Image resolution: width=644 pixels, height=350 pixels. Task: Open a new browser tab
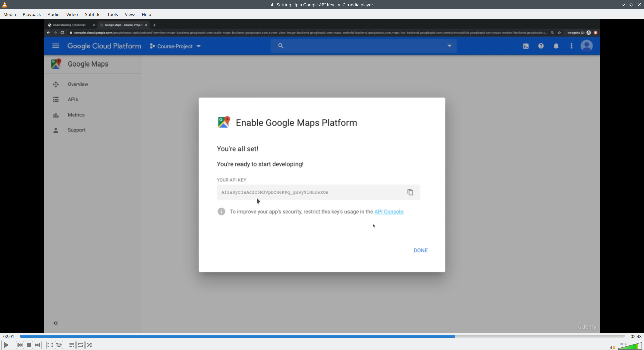coord(154,25)
